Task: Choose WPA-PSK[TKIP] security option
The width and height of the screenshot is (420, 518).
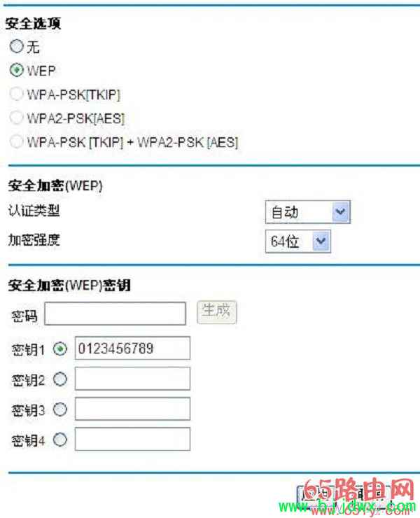Action: [17, 94]
